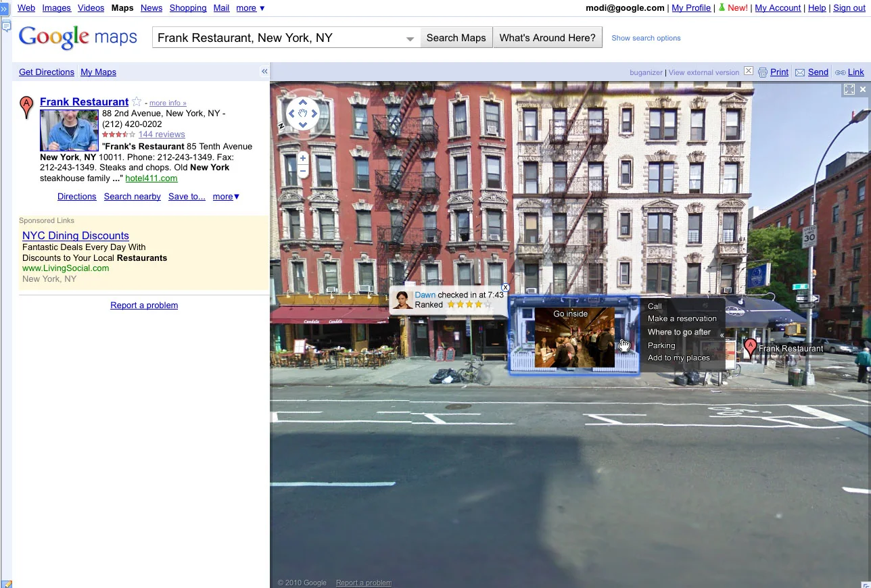Open Mail in the top bar
Viewport: 871px width, 588px height.
click(x=221, y=8)
